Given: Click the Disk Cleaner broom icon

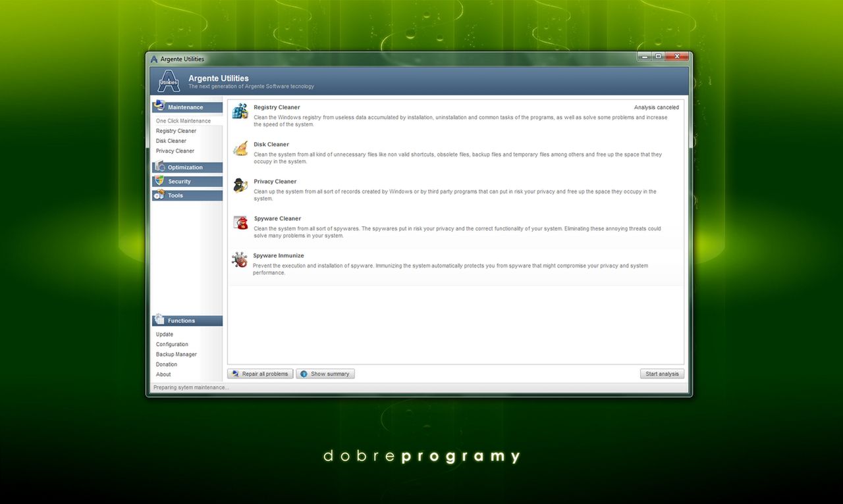Looking at the screenshot, I should (x=240, y=149).
